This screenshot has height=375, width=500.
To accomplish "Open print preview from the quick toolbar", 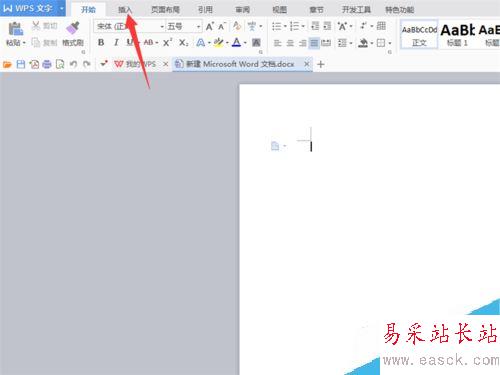I will [60, 64].
